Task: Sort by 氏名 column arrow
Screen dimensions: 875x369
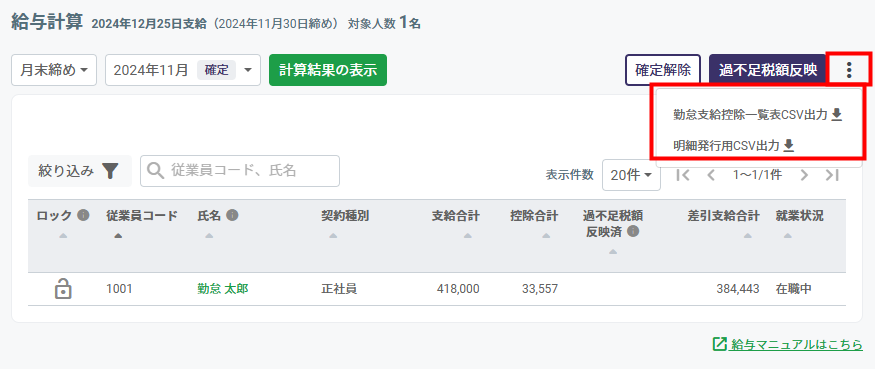Action: point(209,236)
